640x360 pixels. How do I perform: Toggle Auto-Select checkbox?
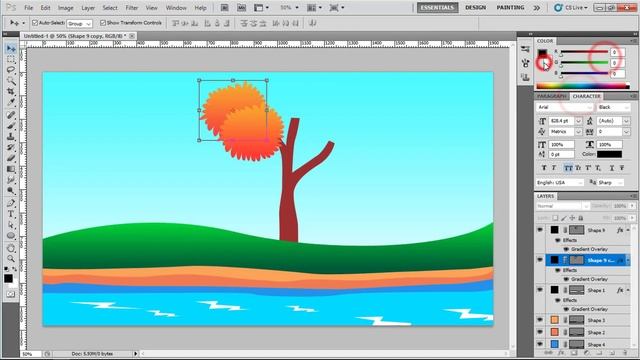35,23
